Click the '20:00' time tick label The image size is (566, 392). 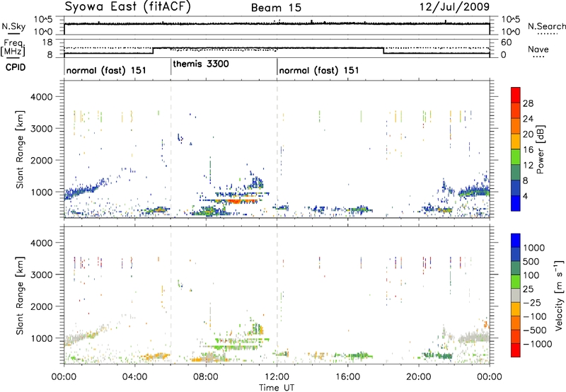419,377
